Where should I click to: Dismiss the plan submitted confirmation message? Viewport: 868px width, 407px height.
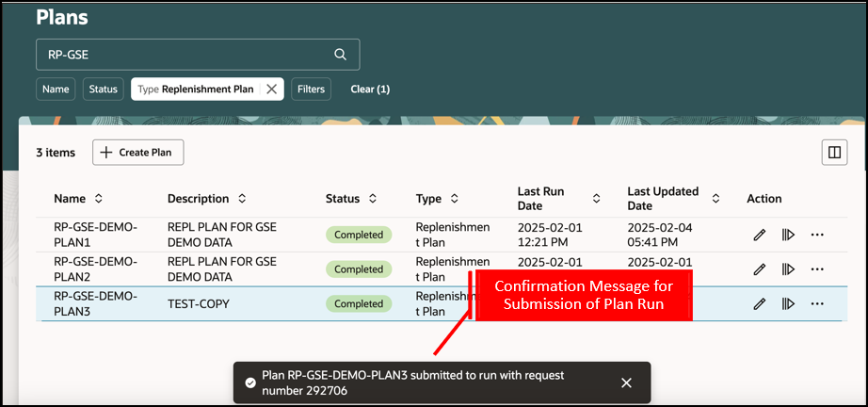coord(626,383)
